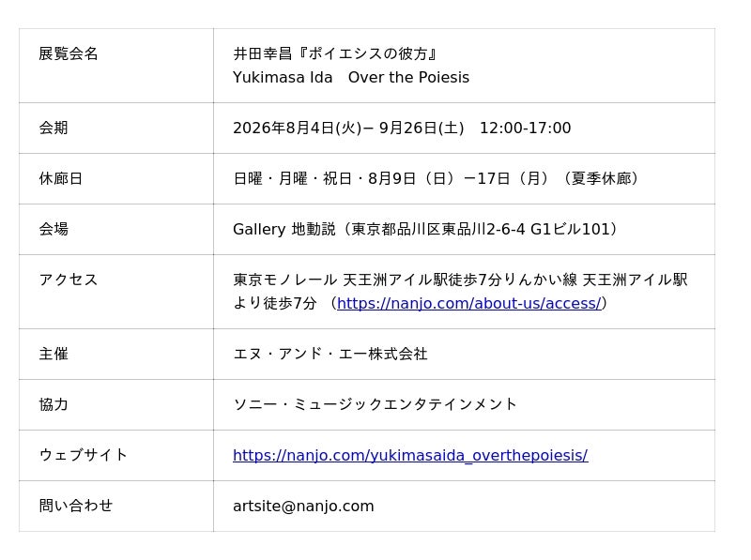
Task: Click the organizer エヌ・アンド・エー株式会社
Action: pyautogui.click(x=330, y=354)
